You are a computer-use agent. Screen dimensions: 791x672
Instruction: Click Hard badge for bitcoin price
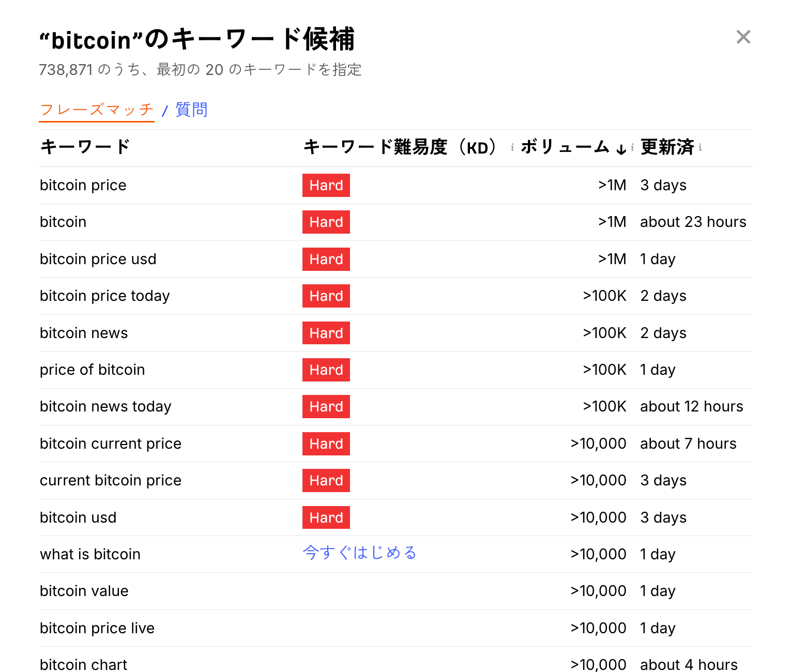point(326,186)
